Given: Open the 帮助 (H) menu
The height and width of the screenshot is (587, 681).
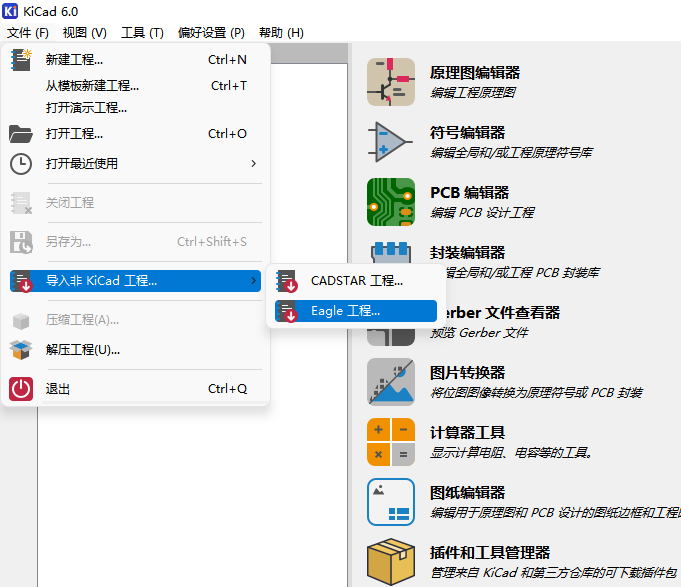Looking at the screenshot, I should pyautogui.click(x=281, y=33).
